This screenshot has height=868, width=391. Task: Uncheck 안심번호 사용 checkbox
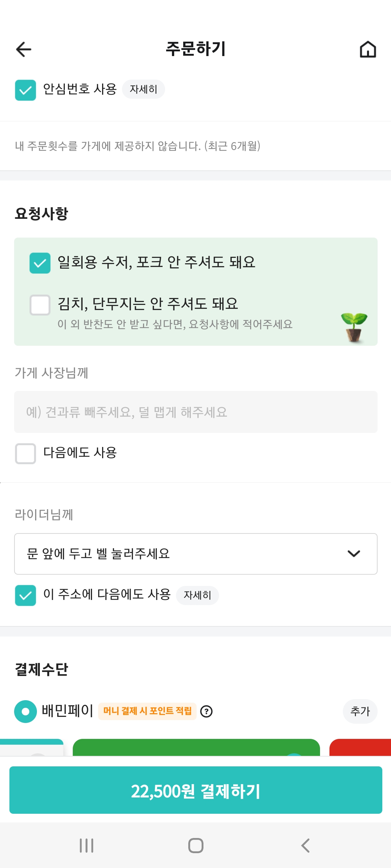coord(25,90)
